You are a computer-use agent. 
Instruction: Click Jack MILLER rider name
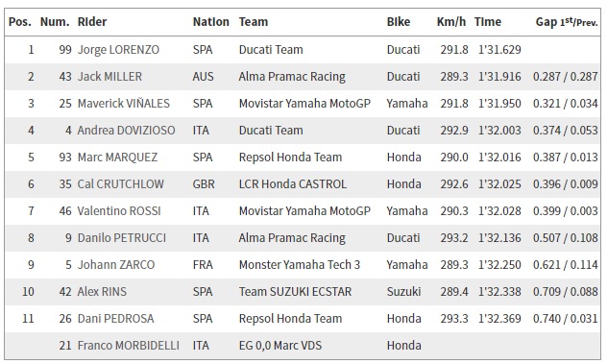(x=109, y=77)
